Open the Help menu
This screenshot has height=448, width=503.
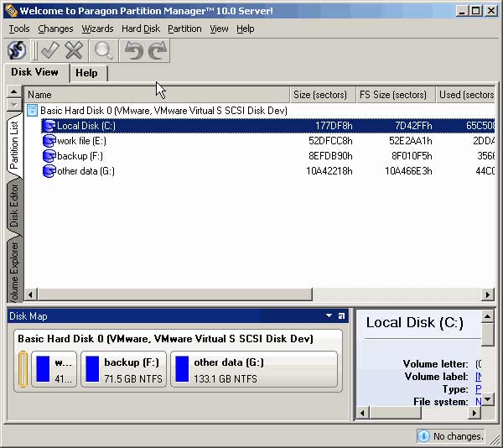pos(246,29)
